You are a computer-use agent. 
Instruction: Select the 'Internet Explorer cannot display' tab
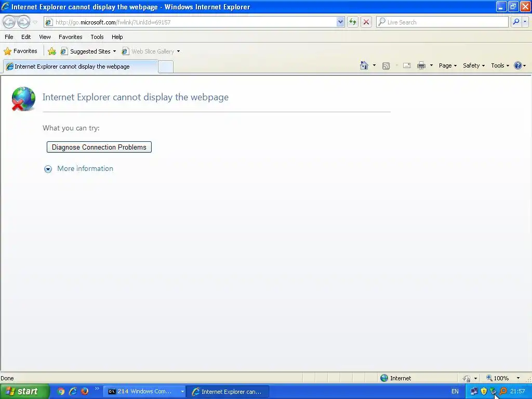(x=81, y=66)
